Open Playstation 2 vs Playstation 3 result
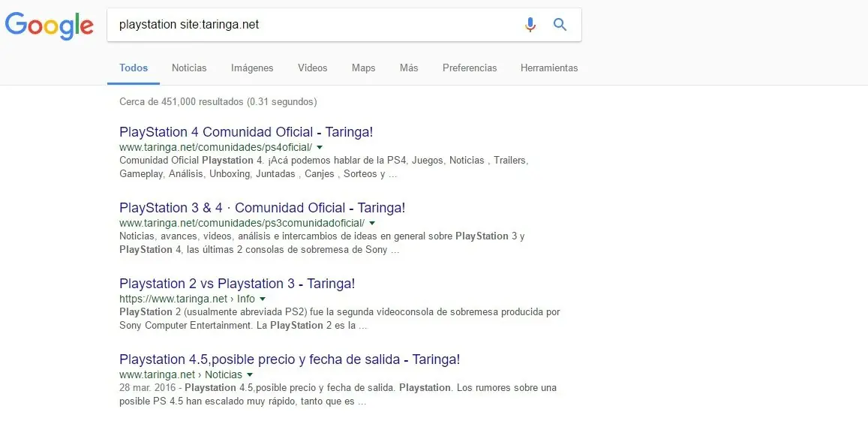This screenshot has width=868, height=421. point(237,284)
